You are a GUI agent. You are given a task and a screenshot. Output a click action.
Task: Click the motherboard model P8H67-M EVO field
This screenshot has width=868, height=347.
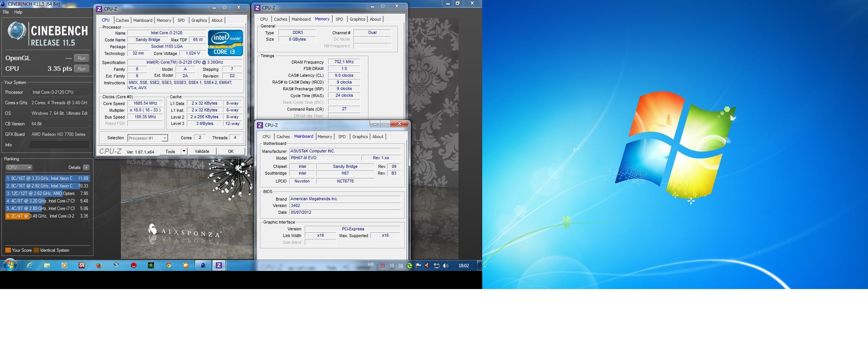325,158
